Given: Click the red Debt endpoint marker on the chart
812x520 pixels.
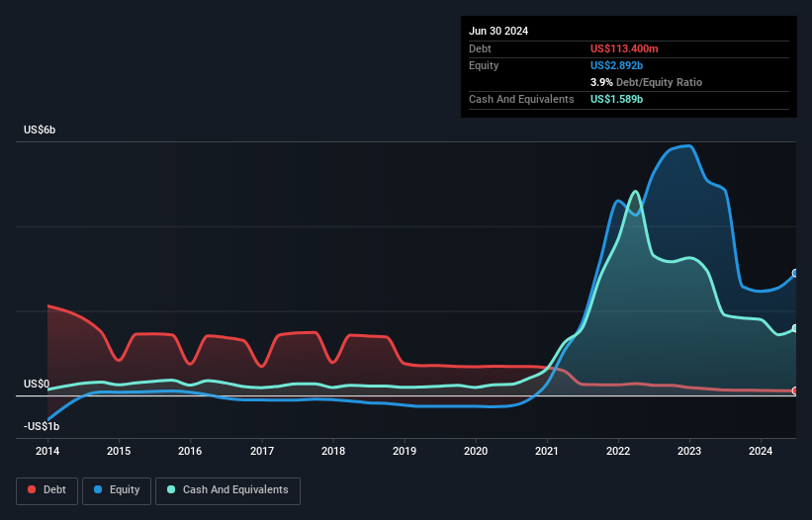Looking at the screenshot, I should tap(795, 391).
